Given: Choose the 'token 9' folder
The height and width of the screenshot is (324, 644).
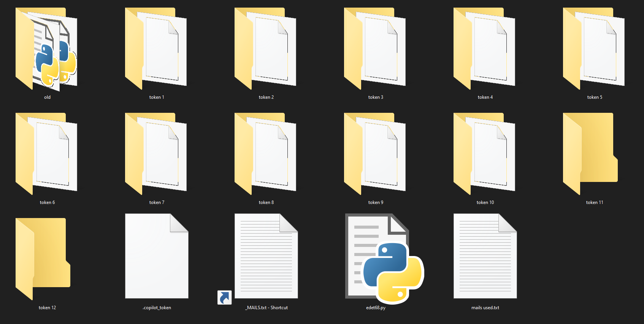Looking at the screenshot, I should [x=375, y=154].
